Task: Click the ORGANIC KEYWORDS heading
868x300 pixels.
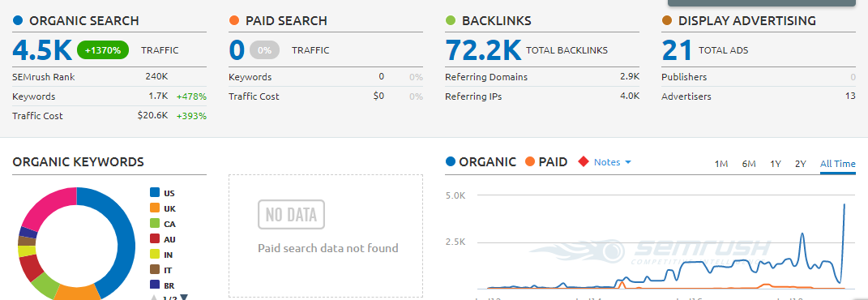Action: point(78,161)
